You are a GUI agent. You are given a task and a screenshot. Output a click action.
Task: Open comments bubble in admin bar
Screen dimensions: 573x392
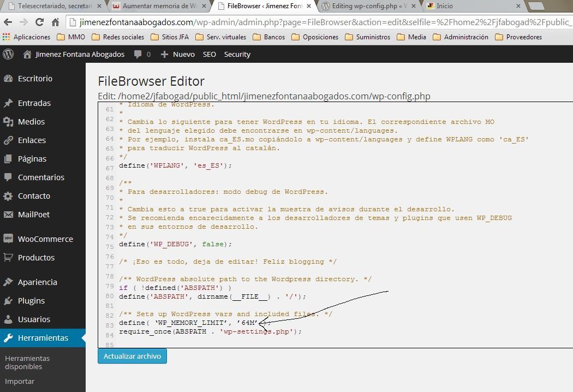[138, 54]
